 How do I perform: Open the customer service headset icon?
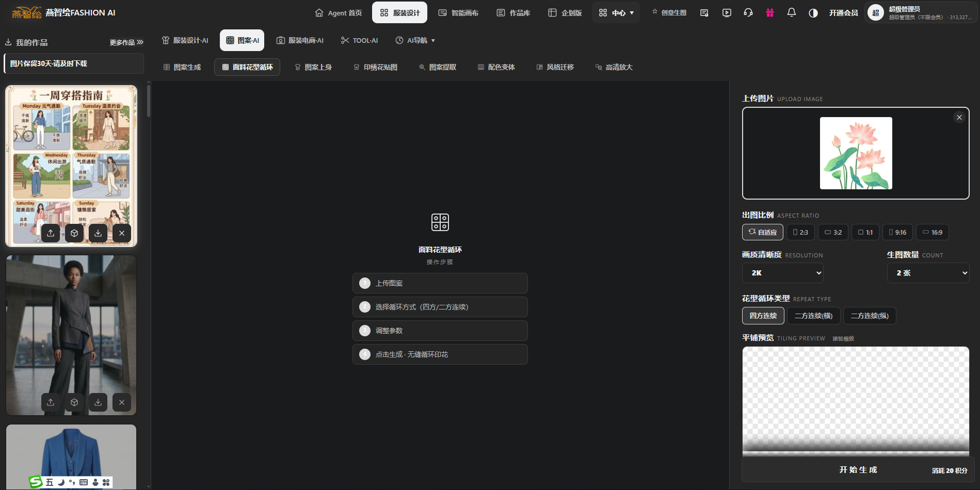click(x=748, y=13)
